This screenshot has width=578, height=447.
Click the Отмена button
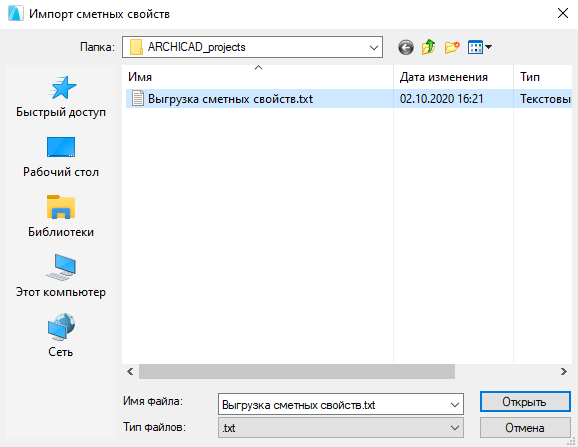click(525, 428)
